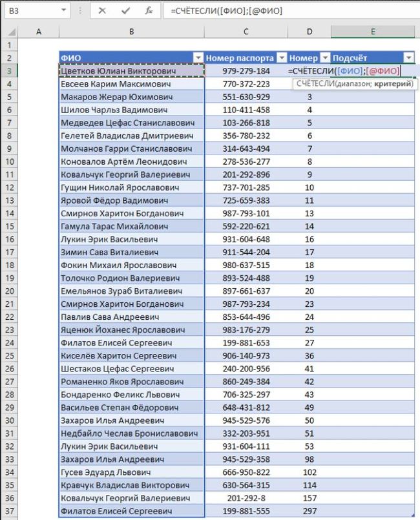Click cell Гамула Тарас Михайлович
This screenshot has height=520, width=420.
pos(132,226)
